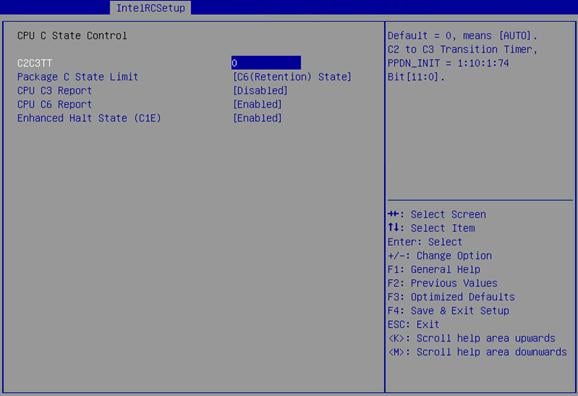Select the C2C3TT setting label
Screen dimensions: 578x396
point(34,63)
